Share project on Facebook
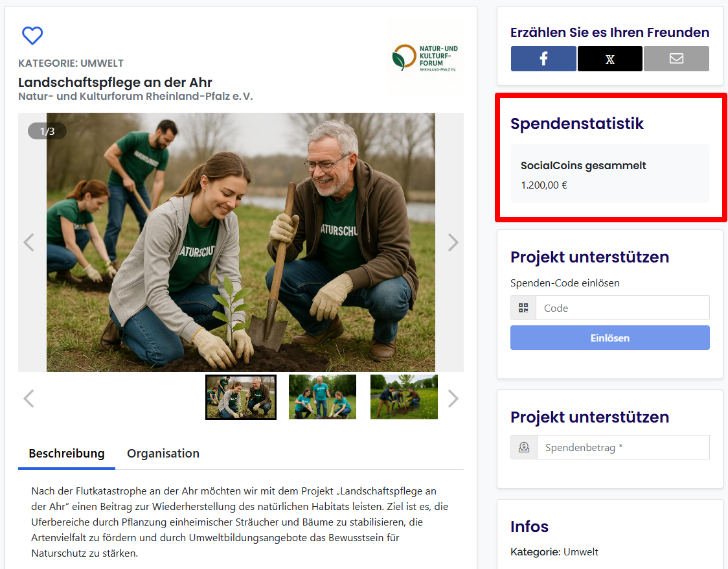Image resolution: width=728 pixels, height=569 pixels. pyautogui.click(x=543, y=59)
